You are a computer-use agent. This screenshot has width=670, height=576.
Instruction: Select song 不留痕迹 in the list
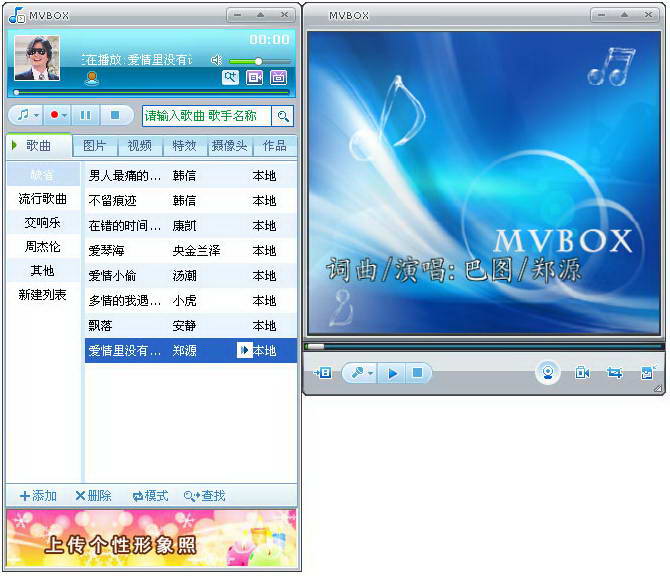point(191,201)
